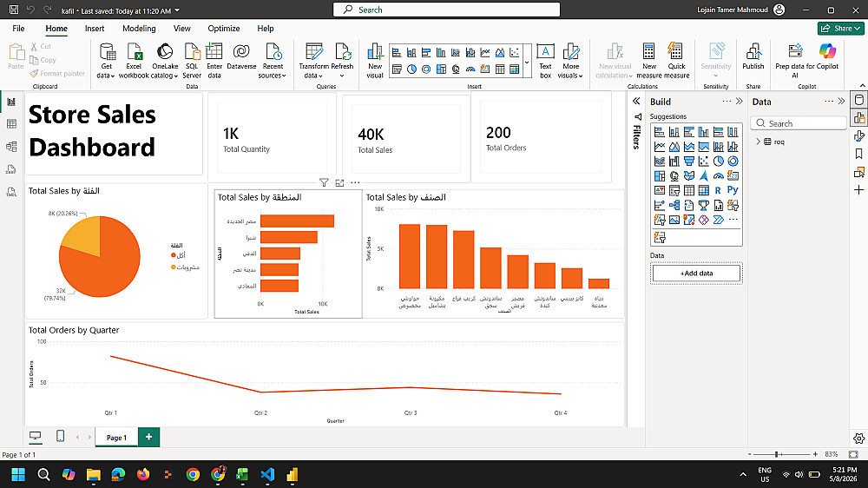Adjust the zoom slider handle
Screen dimensions: 868x488
click(777, 454)
